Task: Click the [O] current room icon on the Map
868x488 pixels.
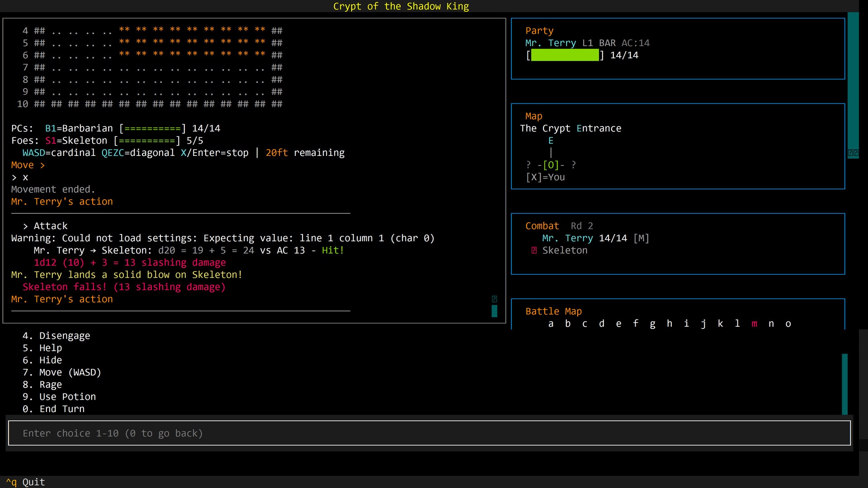Action: (551, 164)
